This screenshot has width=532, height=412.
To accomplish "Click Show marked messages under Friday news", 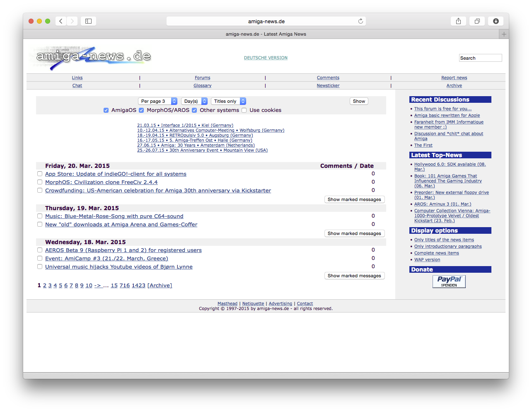I will coord(354,199).
